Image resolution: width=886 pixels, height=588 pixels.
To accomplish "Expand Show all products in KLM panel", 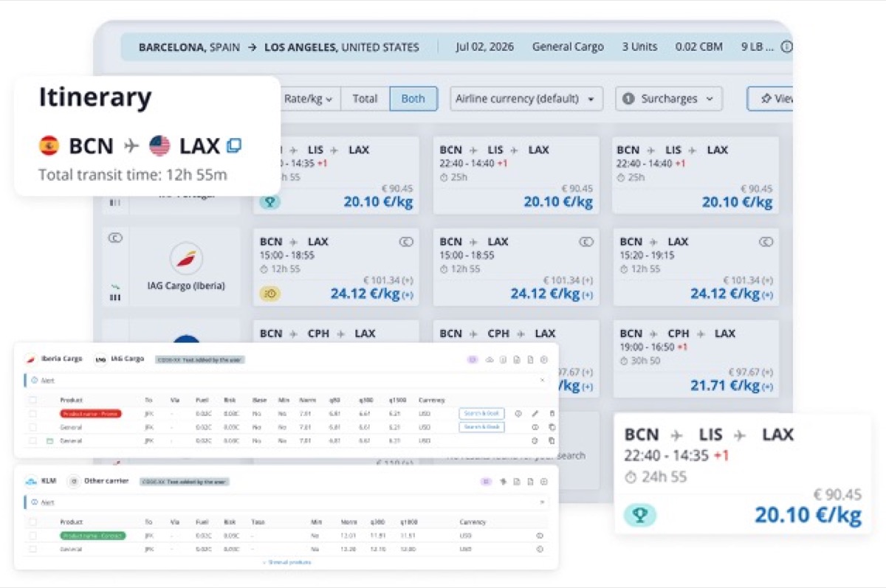I will tap(286, 562).
